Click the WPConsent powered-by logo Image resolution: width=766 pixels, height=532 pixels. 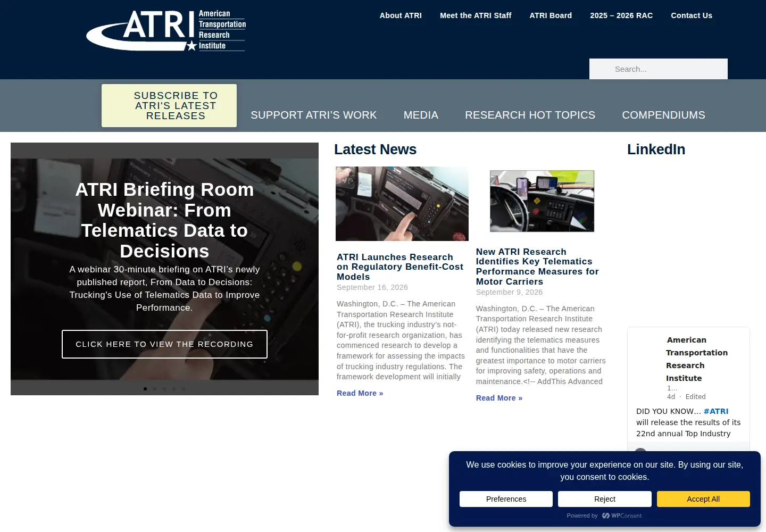tap(622, 516)
